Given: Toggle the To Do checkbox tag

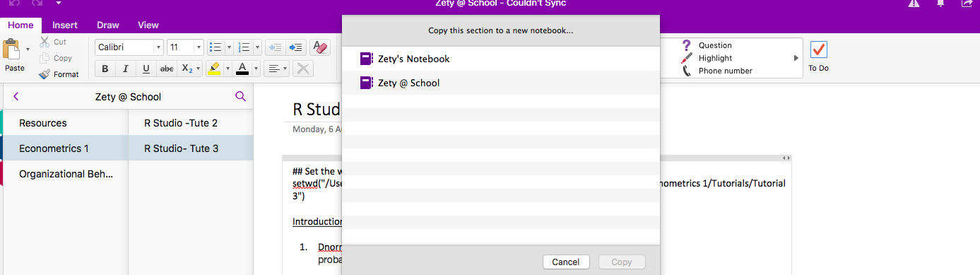Looking at the screenshot, I should (819, 50).
